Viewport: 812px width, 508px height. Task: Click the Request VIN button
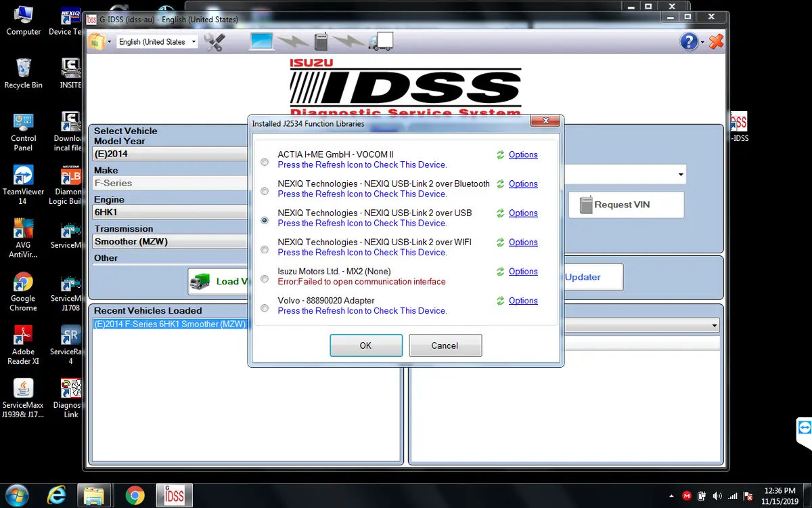pyautogui.click(x=626, y=205)
